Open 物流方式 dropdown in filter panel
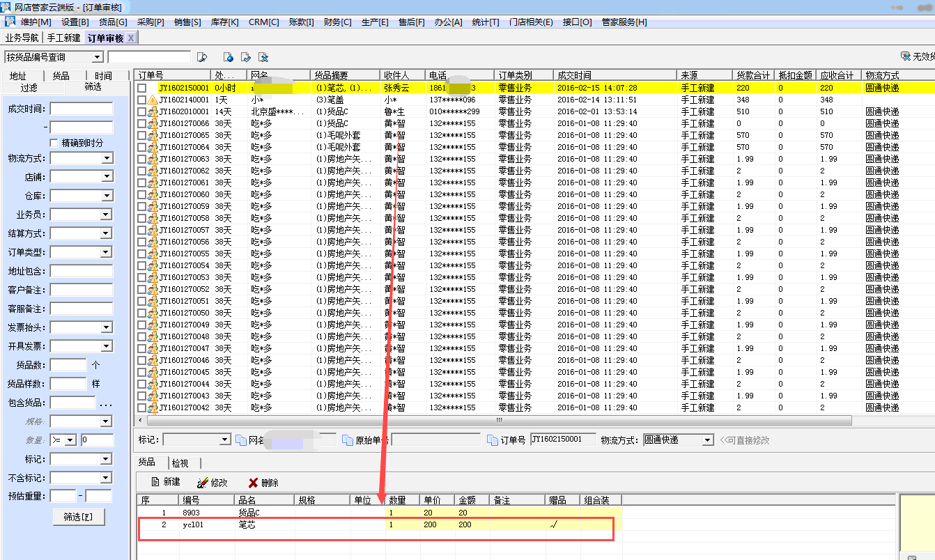 coord(107,159)
